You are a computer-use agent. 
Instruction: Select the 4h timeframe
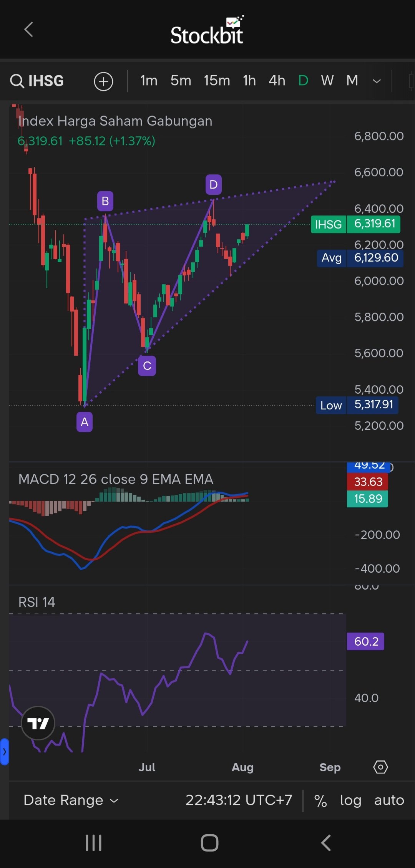277,81
